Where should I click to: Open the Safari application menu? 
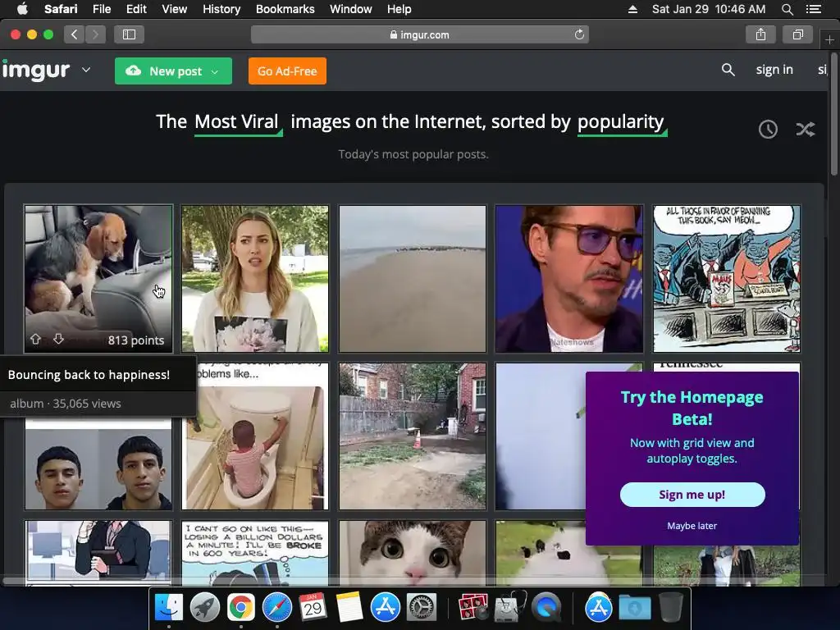(61, 9)
